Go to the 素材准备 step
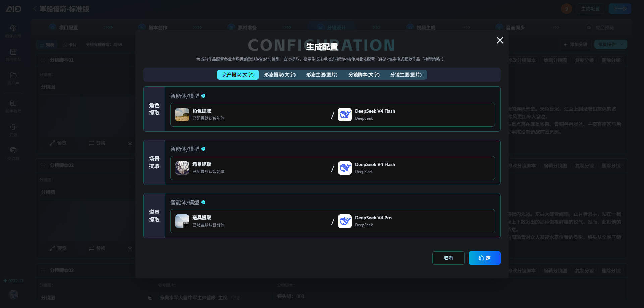644x308 pixels. [x=243, y=27]
